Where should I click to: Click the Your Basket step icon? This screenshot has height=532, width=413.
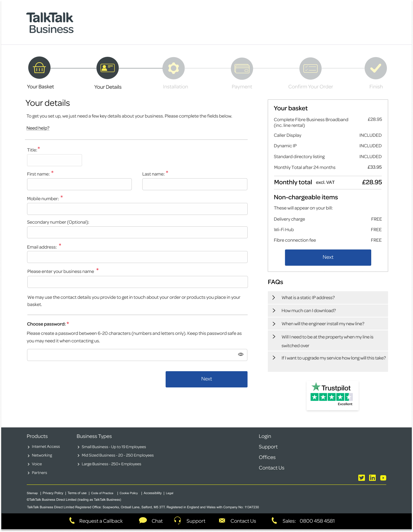coord(39,68)
